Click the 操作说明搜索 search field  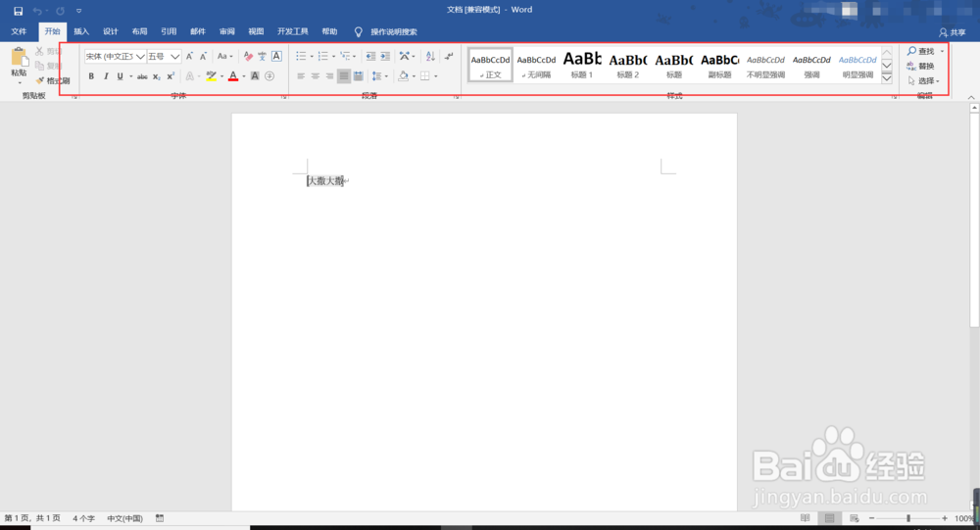394,32
